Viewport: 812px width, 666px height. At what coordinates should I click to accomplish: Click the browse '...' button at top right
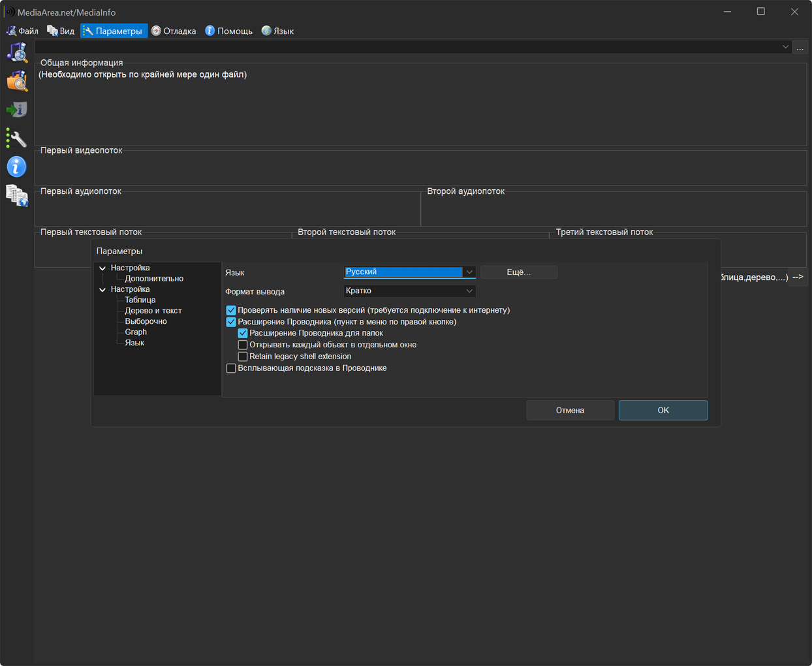pos(800,47)
